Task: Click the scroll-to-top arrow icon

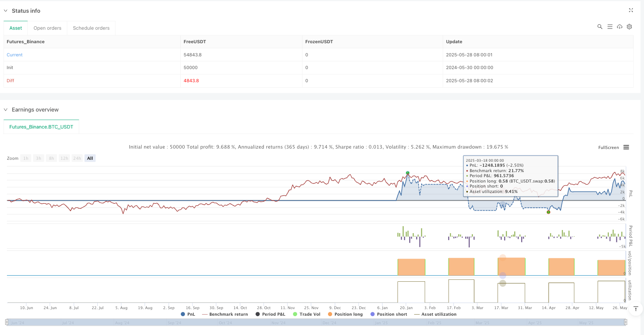Action: (x=636, y=309)
